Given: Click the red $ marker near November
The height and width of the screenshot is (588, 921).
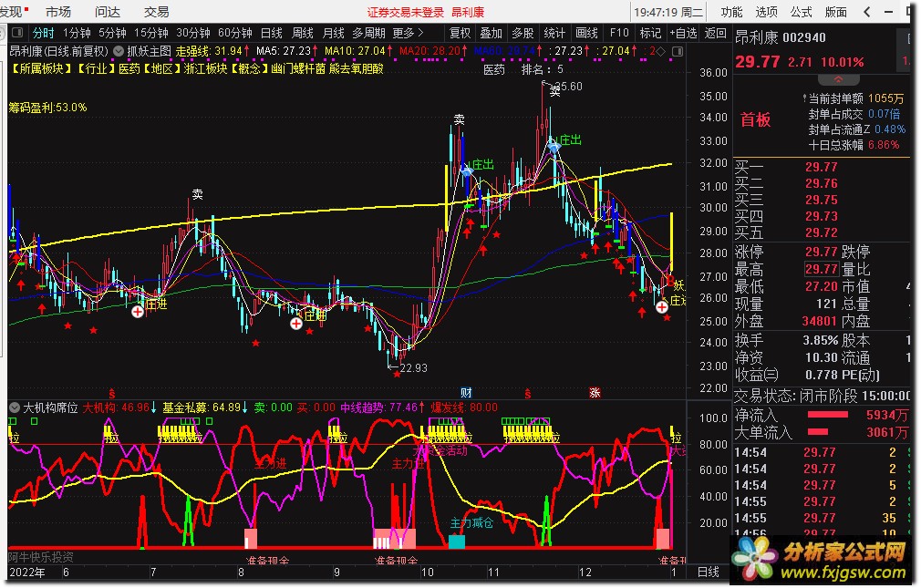Looking at the screenshot, I should click(x=527, y=393).
